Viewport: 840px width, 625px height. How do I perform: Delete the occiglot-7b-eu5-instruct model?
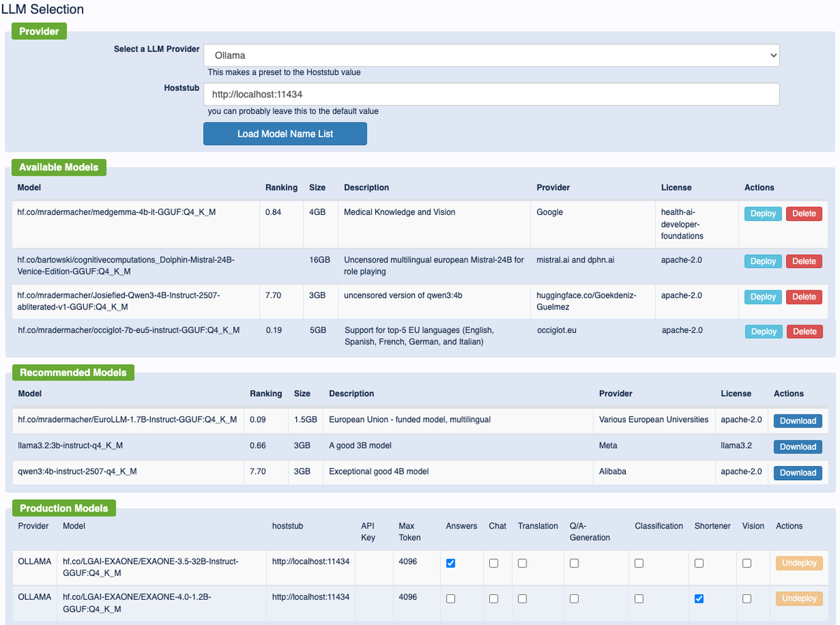pos(805,332)
